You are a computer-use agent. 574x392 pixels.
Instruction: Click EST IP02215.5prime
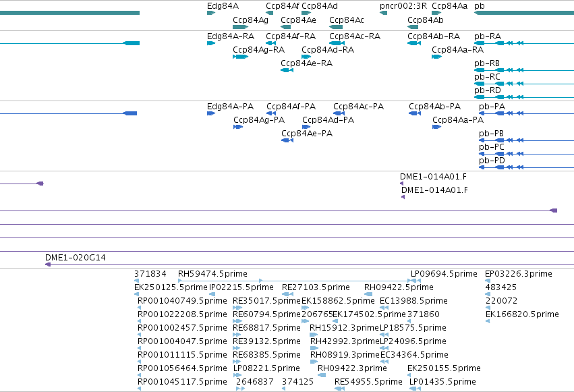[x=241, y=287]
